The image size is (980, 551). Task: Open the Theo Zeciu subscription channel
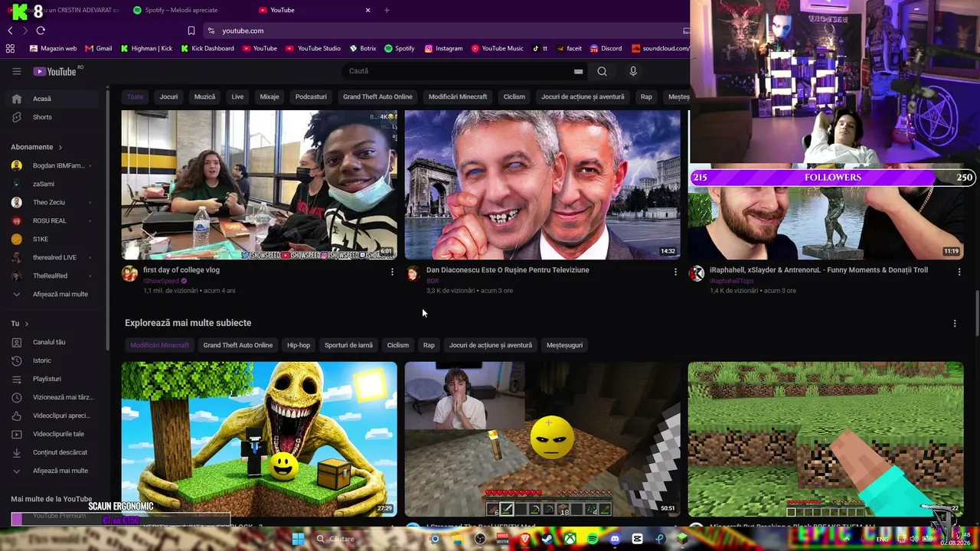coord(54,202)
